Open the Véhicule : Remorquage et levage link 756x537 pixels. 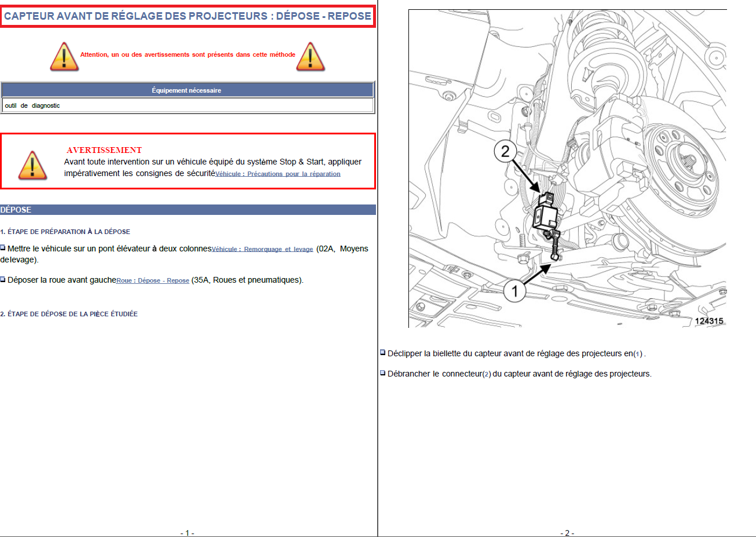pos(262,249)
